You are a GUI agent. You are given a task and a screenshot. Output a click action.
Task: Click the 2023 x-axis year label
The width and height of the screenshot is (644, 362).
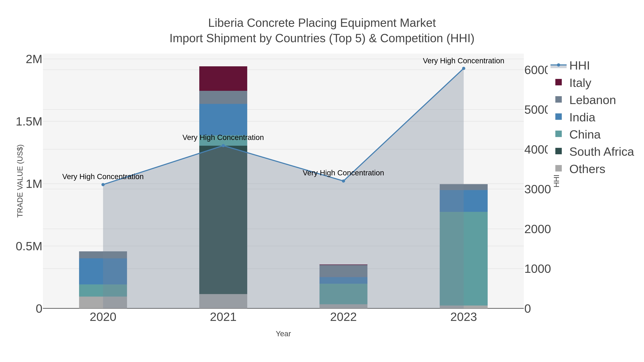tap(464, 317)
